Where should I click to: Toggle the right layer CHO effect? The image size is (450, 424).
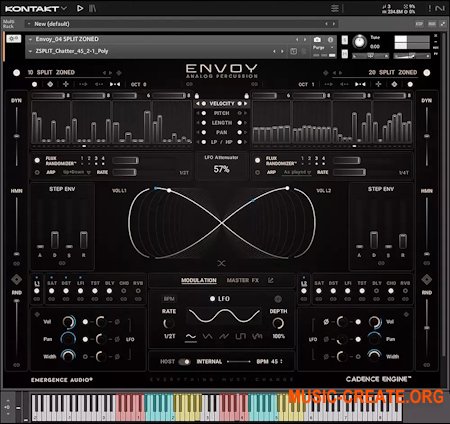coord(391,291)
